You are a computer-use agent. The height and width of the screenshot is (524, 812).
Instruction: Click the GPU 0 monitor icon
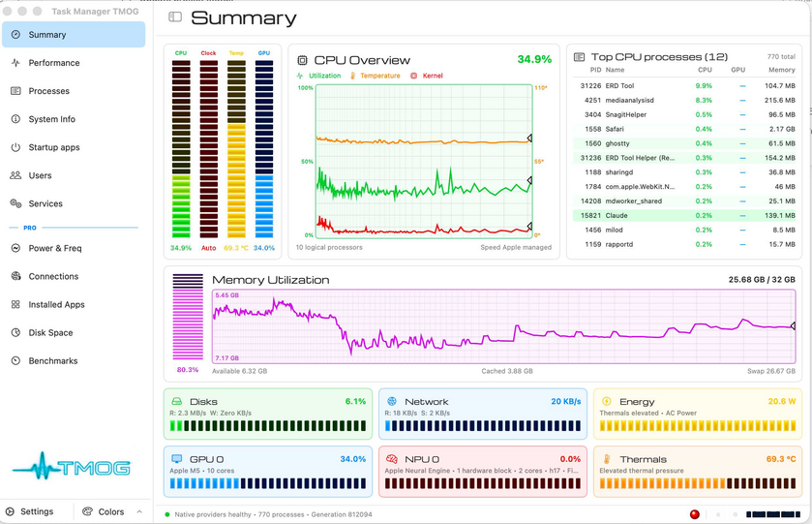tap(176, 459)
